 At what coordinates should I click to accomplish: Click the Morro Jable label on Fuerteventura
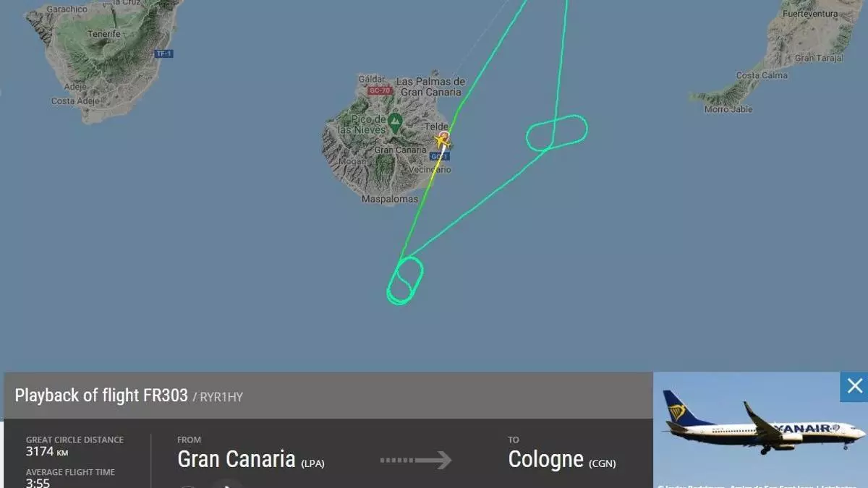pyautogui.click(x=728, y=109)
